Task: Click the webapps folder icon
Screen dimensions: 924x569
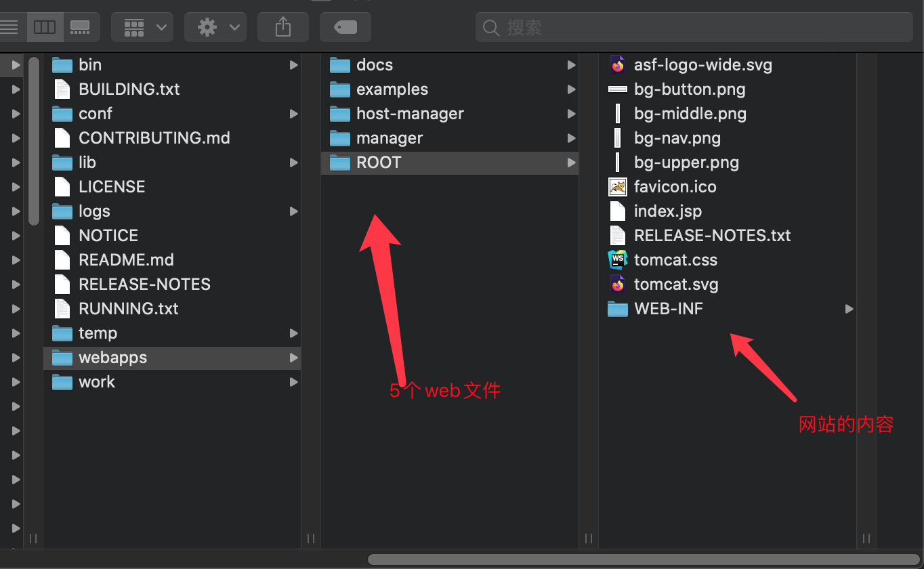Action: (62, 358)
